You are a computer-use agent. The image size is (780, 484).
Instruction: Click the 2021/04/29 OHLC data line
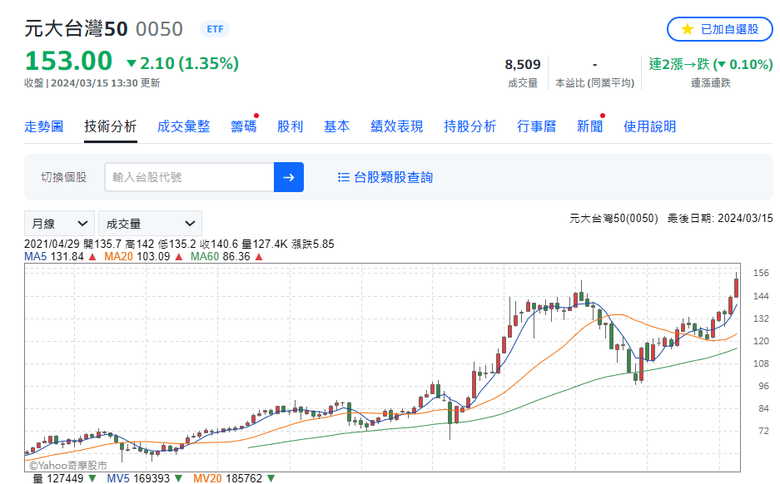pyautogui.click(x=179, y=244)
